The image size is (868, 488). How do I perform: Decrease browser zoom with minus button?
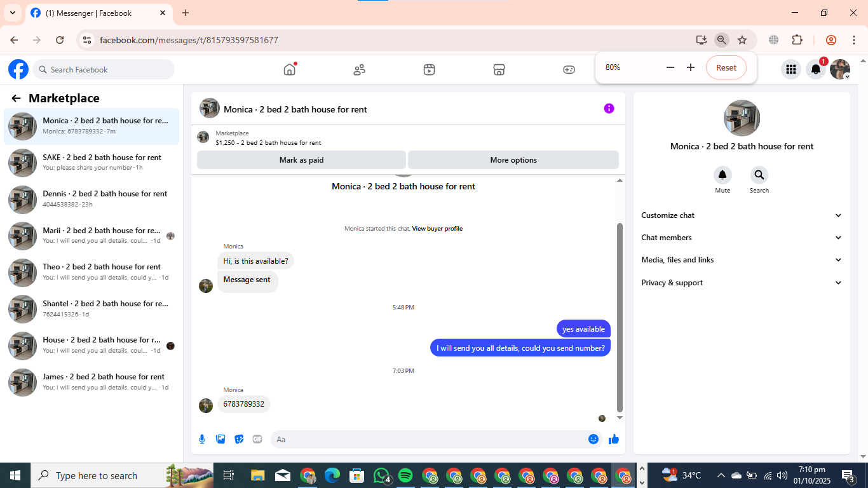point(670,67)
